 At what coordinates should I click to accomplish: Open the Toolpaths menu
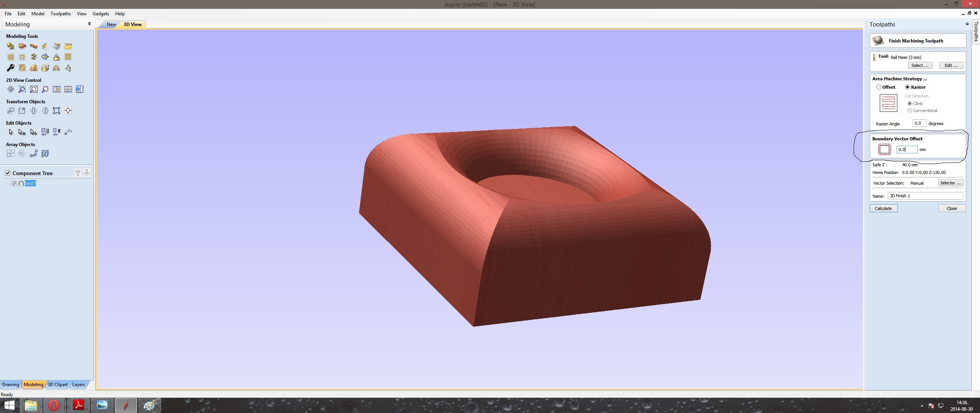60,13
